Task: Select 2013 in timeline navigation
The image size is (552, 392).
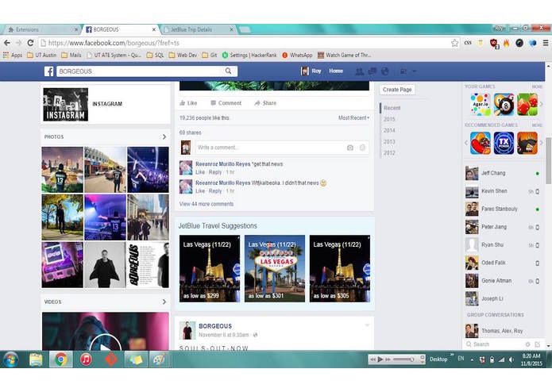Action: 389,142
